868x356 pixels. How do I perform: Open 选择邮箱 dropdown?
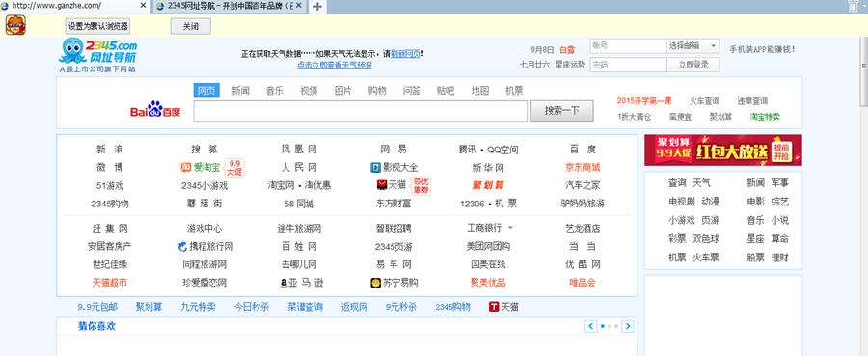pyautogui.click(x=693, y=46)
